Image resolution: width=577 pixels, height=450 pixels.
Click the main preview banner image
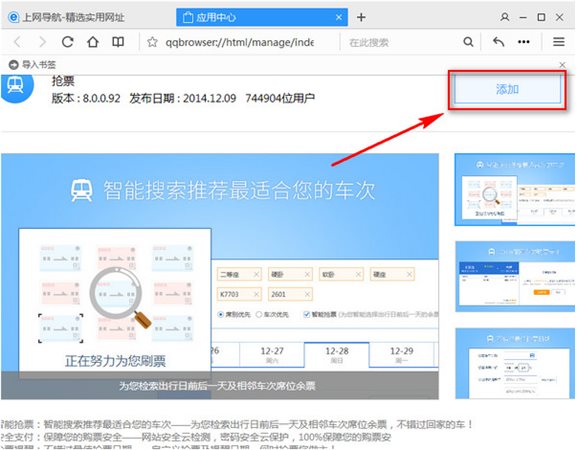(x=220, y=276)
